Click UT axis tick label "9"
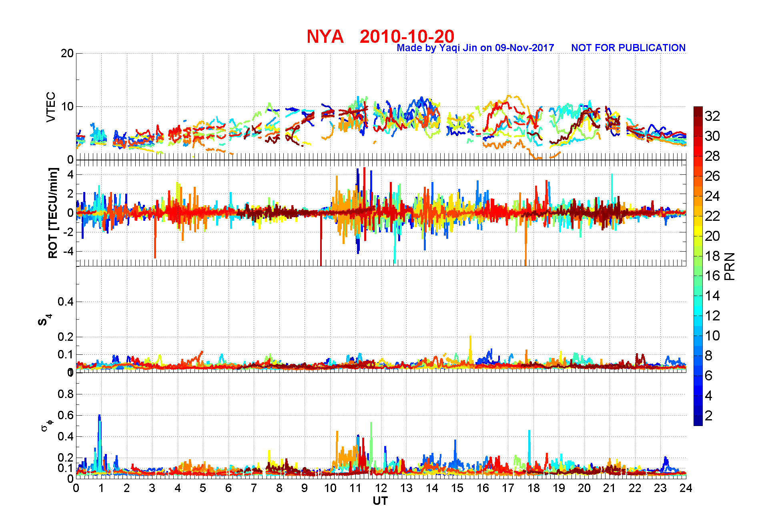The width and height of the screenshot is (762, 532). point(305,488)
